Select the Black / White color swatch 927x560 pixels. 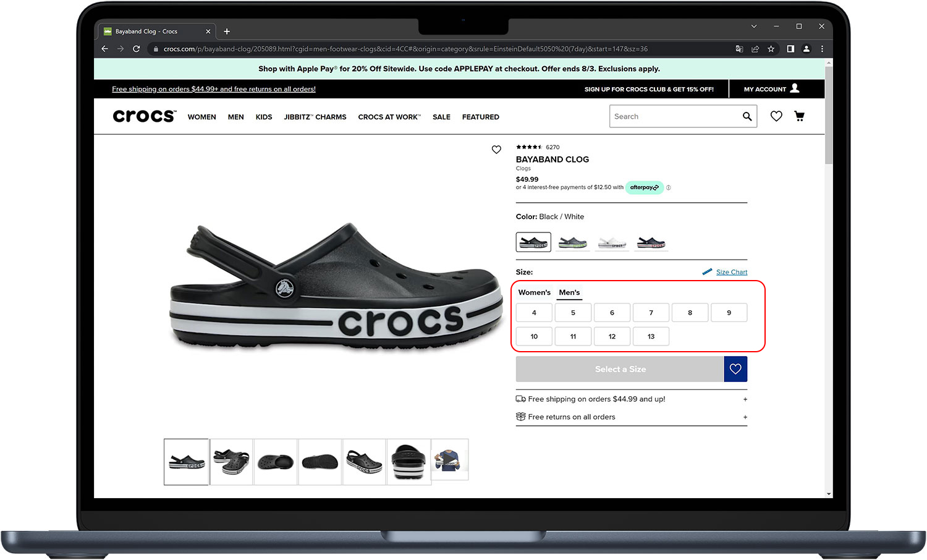tap(533, 242)
